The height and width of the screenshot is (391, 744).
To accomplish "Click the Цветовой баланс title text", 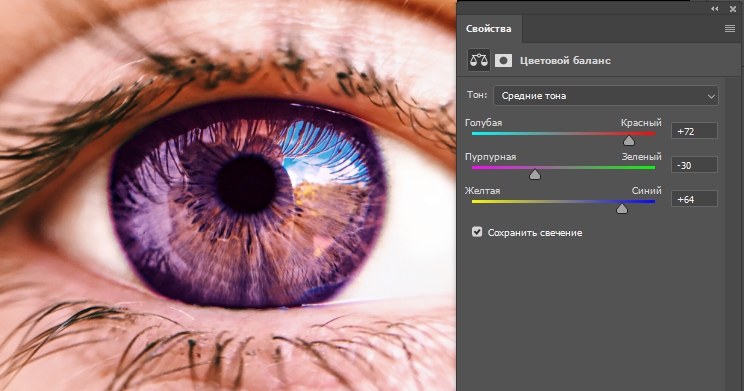I will point(565,61).
